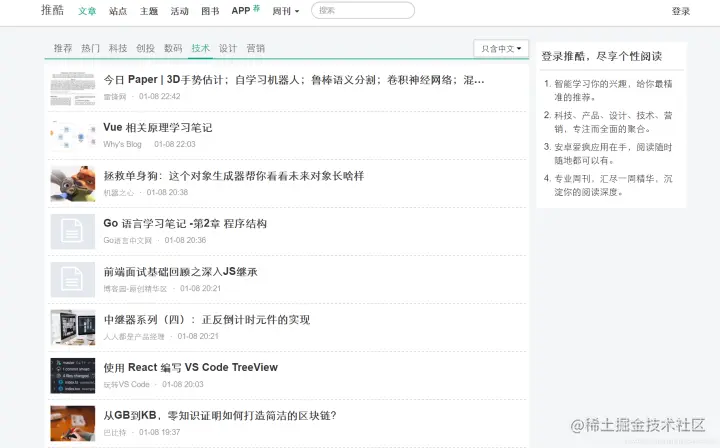Open article 从GB到KB 零知识证明
The width and height of the screenshot is (720, 448).
[x=220, y=415]
